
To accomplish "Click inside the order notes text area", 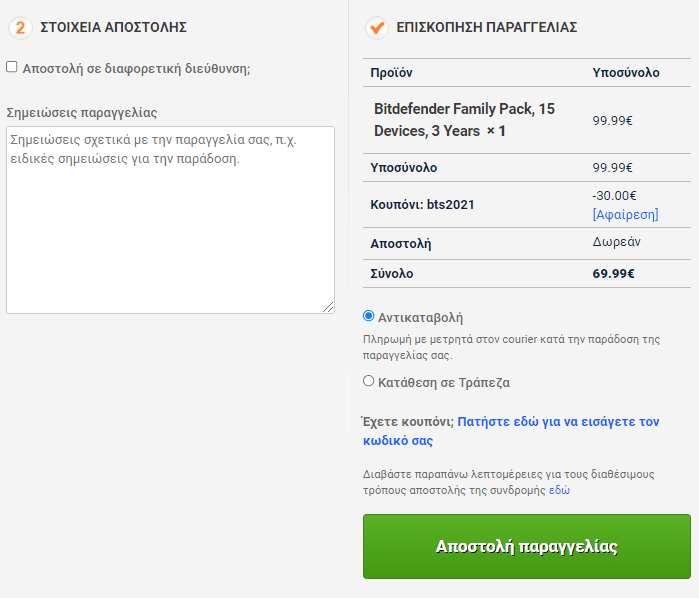I will click(170, 220).
